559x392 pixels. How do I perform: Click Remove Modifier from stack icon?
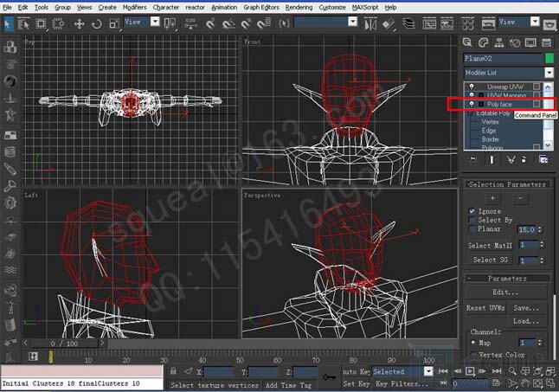pos(524,159)
